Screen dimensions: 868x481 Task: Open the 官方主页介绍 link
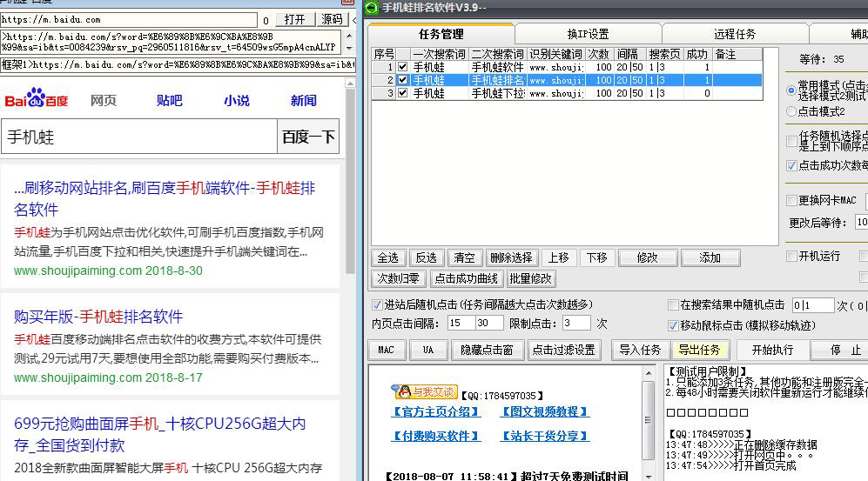click(x=436, y=411)
